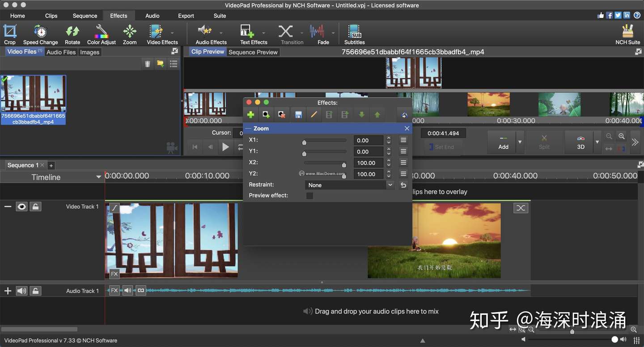Click the FX button on Audio Track 1

point(114,291)
